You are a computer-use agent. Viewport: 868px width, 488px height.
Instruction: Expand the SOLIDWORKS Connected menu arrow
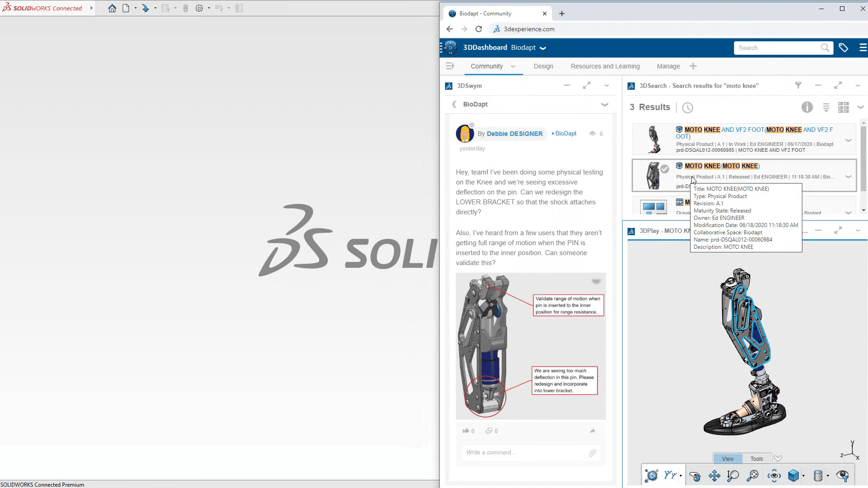click(91, 8)
